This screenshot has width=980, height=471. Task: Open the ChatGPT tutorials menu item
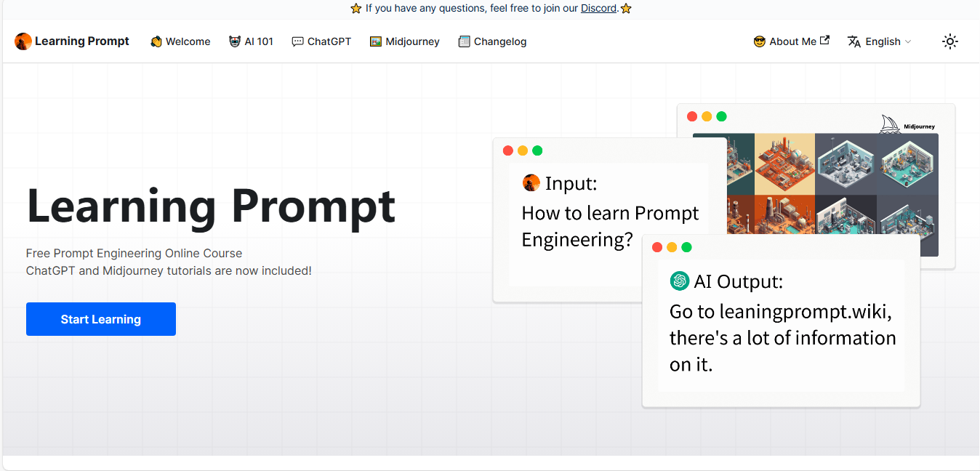coord(321,41)
